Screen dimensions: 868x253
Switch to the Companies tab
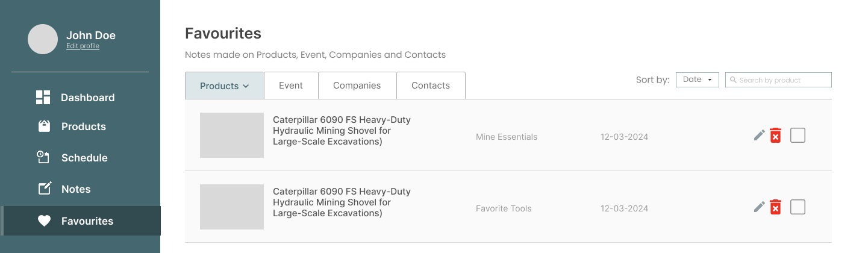[357, 86]
